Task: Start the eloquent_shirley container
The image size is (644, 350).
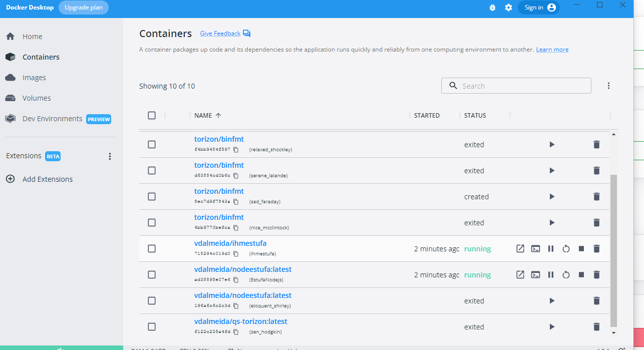Action: click(x=552, y=300)
